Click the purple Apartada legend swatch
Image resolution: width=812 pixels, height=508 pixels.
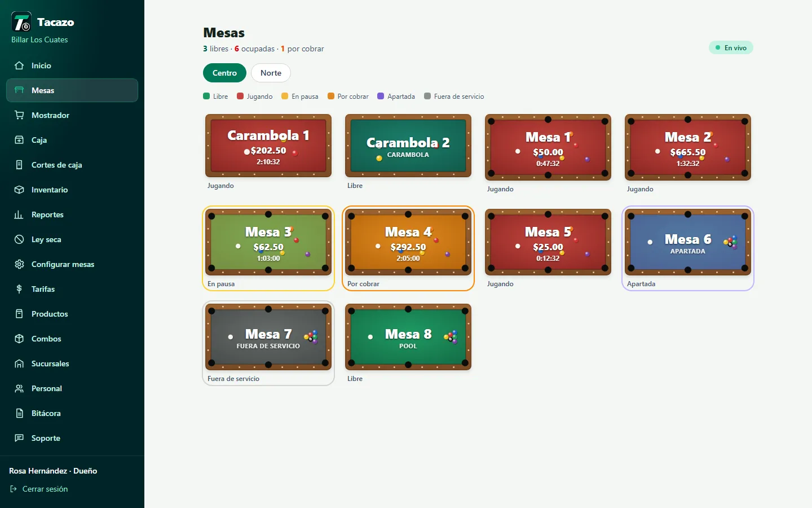coord(381,96)
